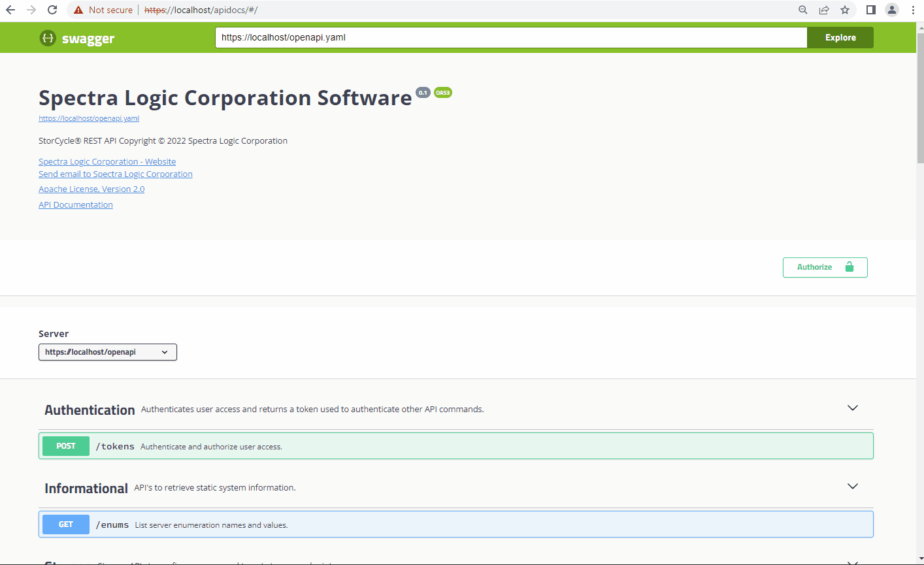Click the /enums path text

pos(112,525)
